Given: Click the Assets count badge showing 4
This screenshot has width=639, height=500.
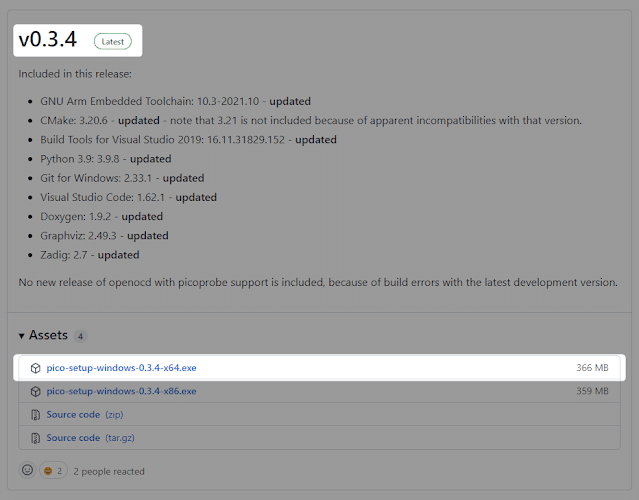Looking at the screenshot, I should tap(80, 336).
